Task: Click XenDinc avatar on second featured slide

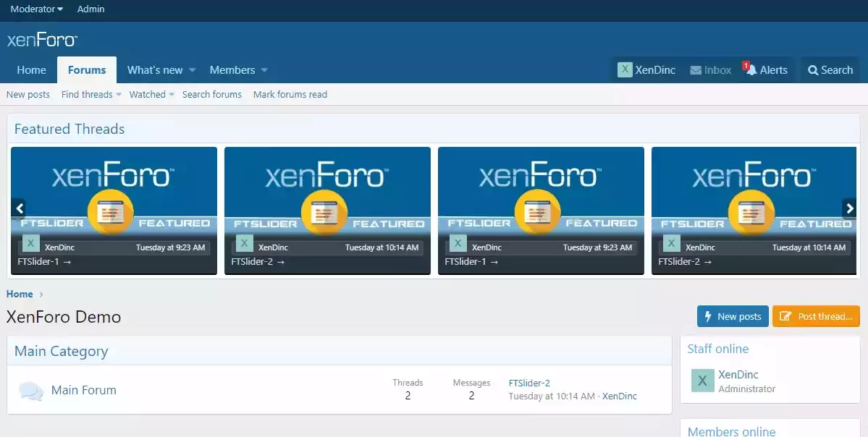Action: pos(245,243)
